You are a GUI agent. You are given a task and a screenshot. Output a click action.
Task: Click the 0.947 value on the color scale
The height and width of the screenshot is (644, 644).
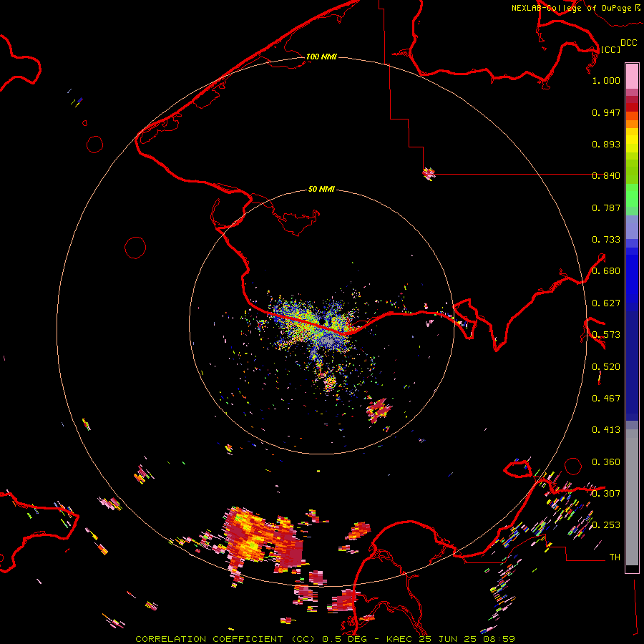pos(606,112)
